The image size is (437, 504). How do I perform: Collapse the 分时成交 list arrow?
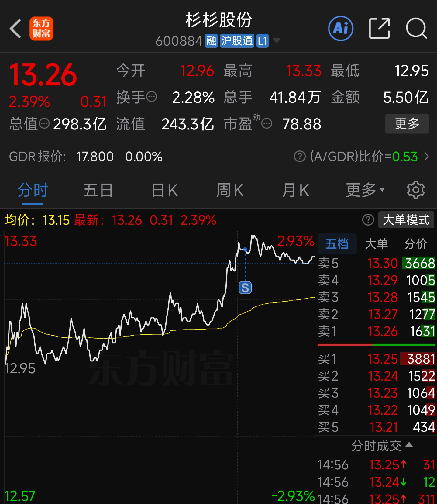[x=409, y=445]
